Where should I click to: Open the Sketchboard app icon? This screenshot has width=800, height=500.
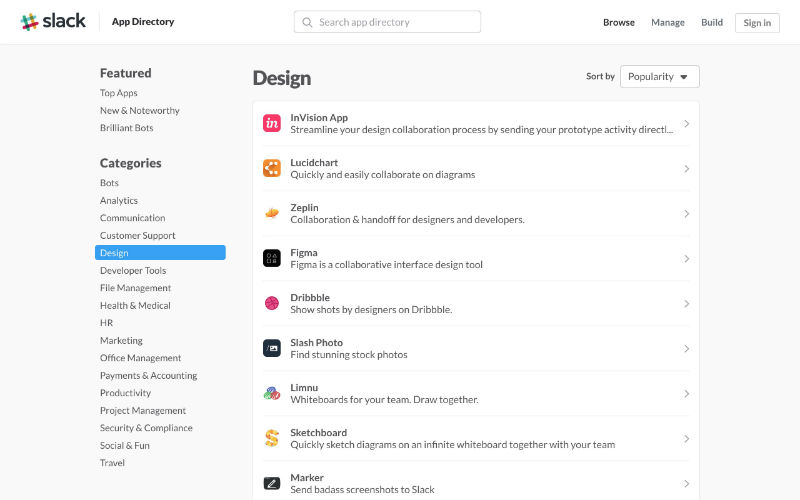(x=271, y=438)
